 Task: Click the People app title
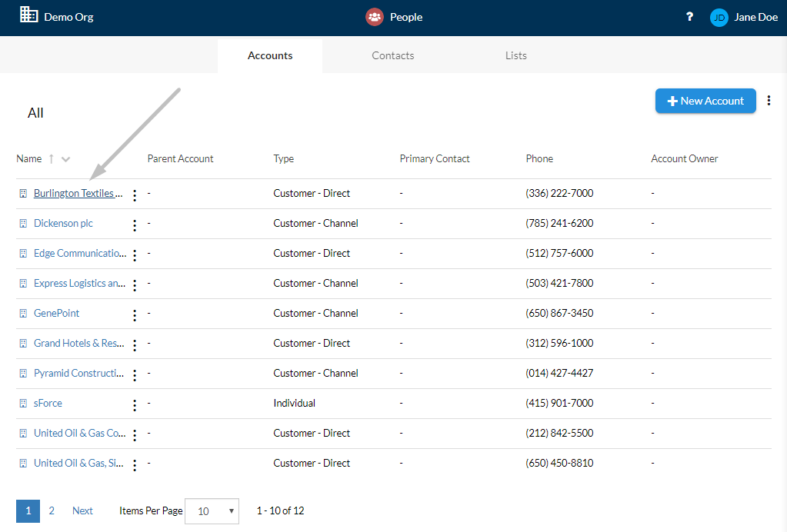406,17
